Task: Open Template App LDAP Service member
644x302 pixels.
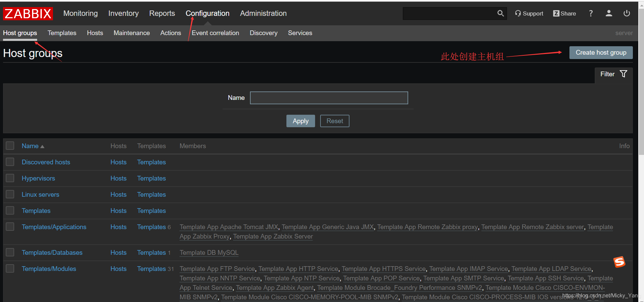Action: (552, 269)
